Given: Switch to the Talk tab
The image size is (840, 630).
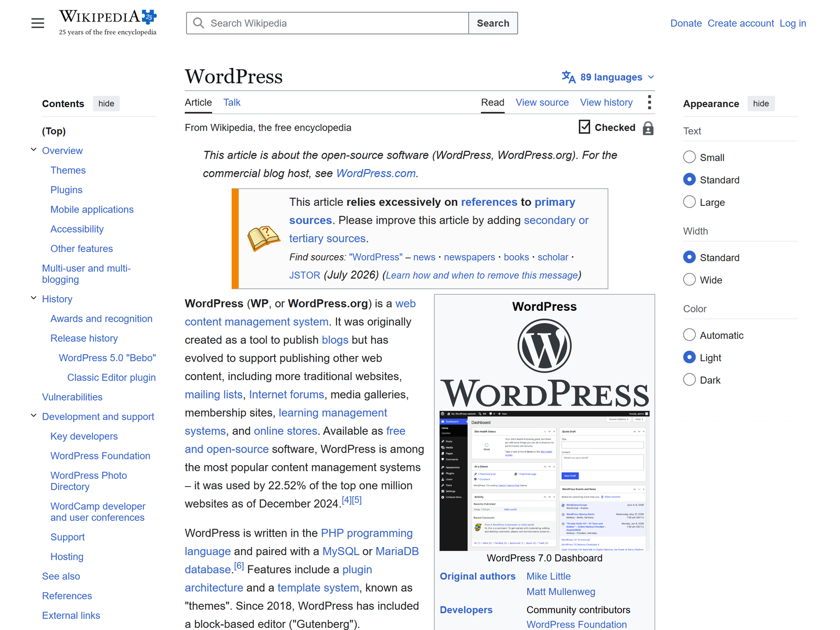Looking at the screenshot, I should [232, 102].
